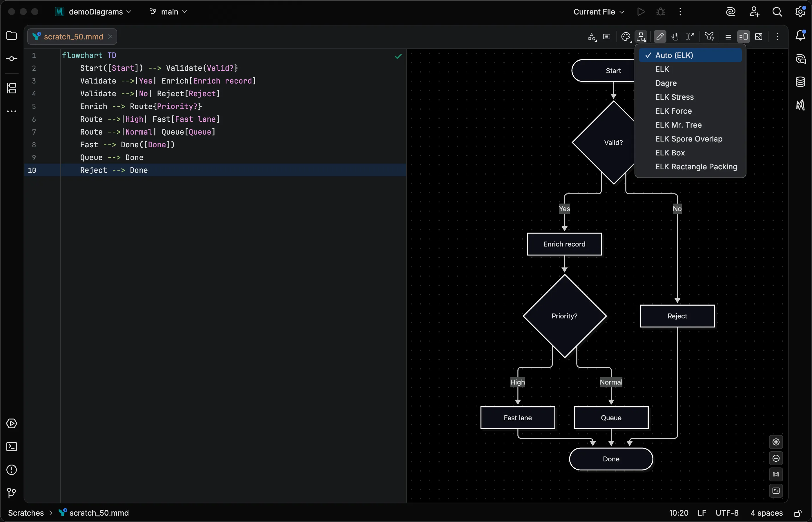
Task: Select ELK Mr. Tree layout
Action: click(x=690, y=125)
